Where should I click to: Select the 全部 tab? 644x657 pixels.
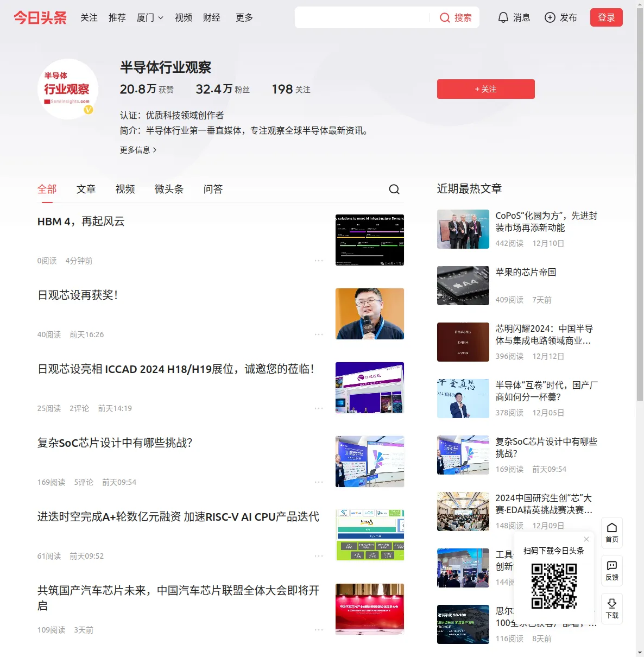click(47, 189)
